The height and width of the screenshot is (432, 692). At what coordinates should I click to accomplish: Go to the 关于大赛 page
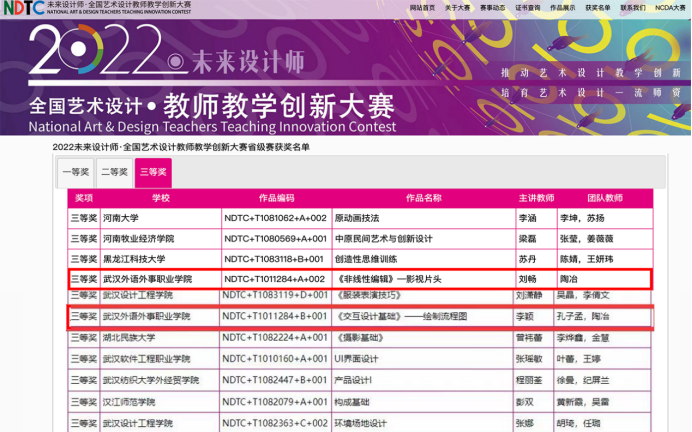(457, 7)
